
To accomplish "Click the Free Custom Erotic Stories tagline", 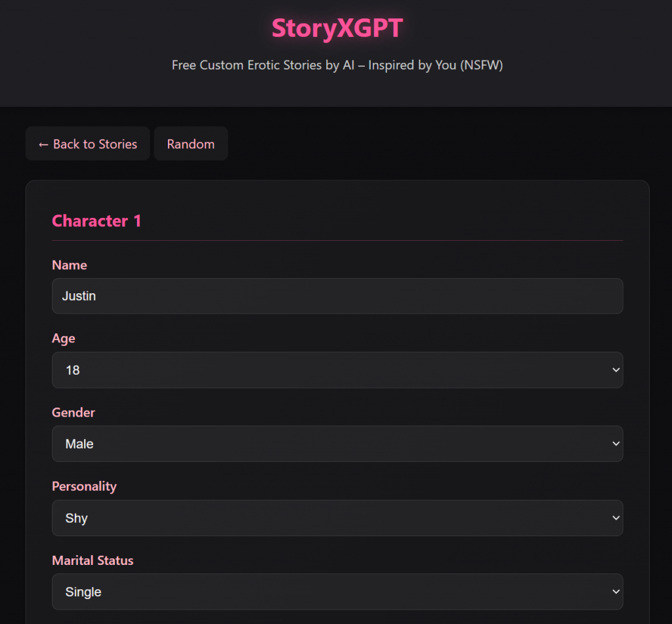I will [337, 66].
